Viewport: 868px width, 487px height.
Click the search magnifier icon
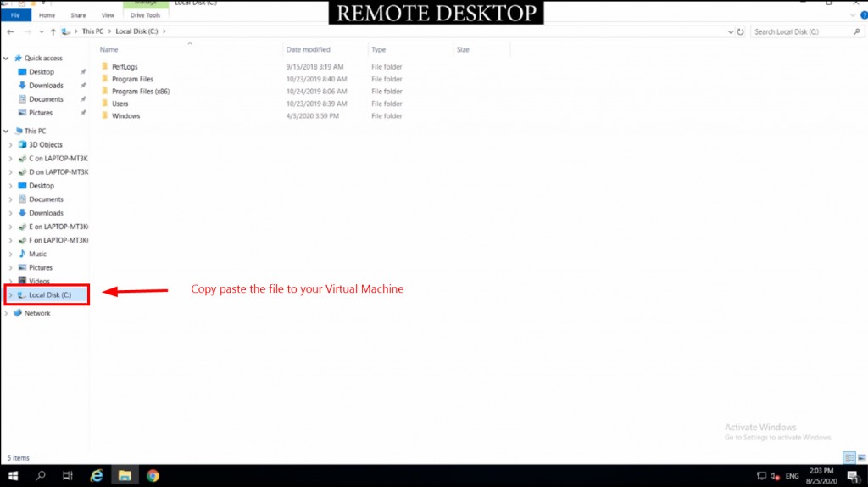(857, 32)
